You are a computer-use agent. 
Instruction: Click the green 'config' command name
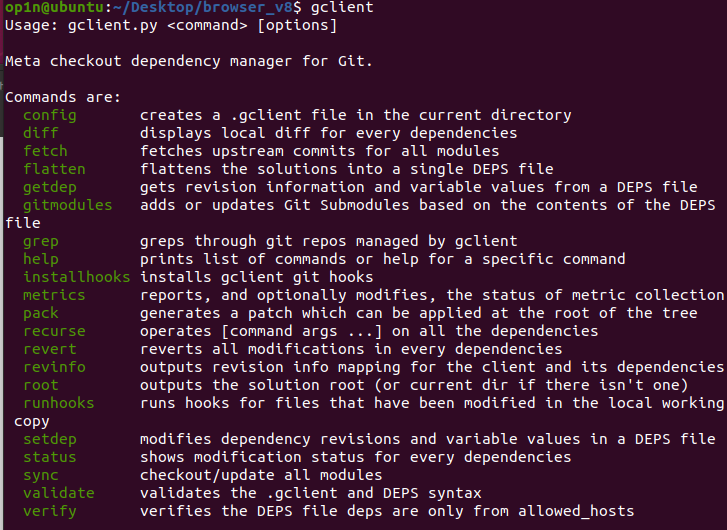[50, 115]
